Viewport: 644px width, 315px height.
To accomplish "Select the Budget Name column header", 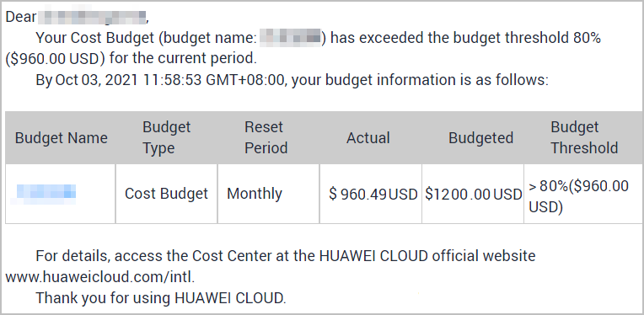I will coord(62,137).
